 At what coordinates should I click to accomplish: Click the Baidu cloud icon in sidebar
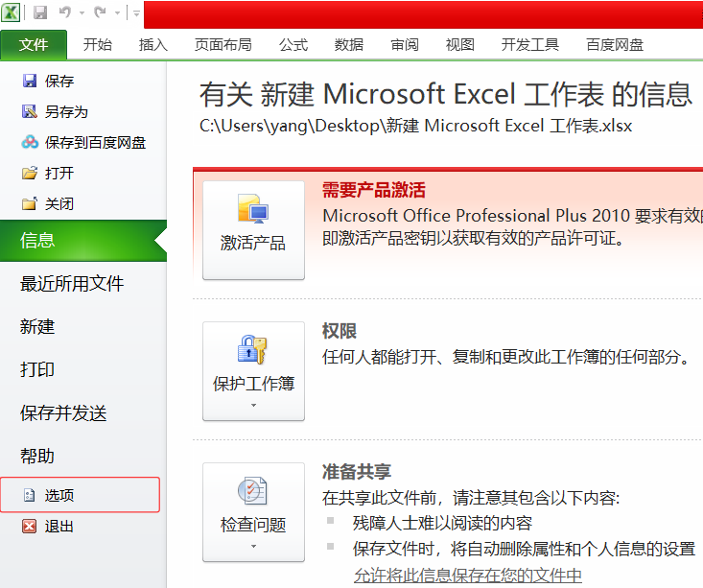tap(30, 142)
